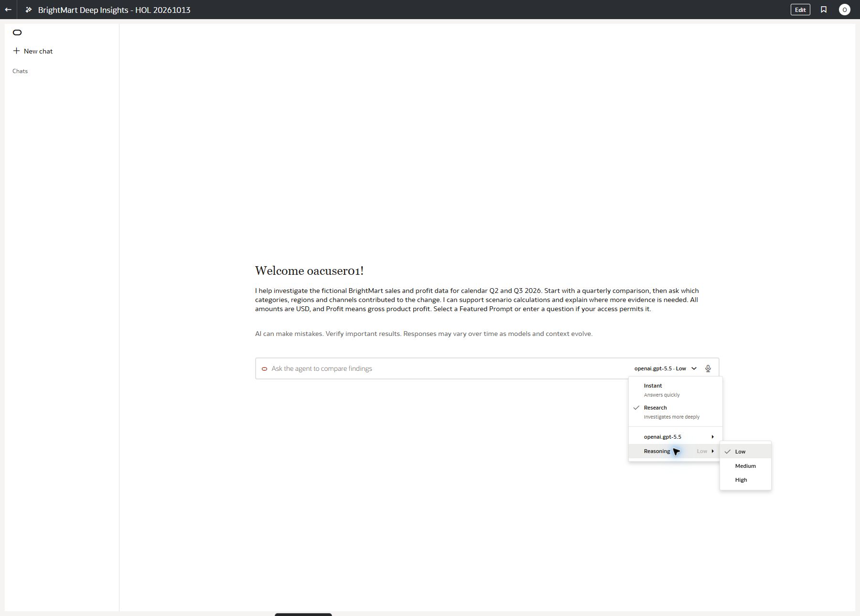Click the Edit button in header
860x616 pixels.
pos(800,10)
